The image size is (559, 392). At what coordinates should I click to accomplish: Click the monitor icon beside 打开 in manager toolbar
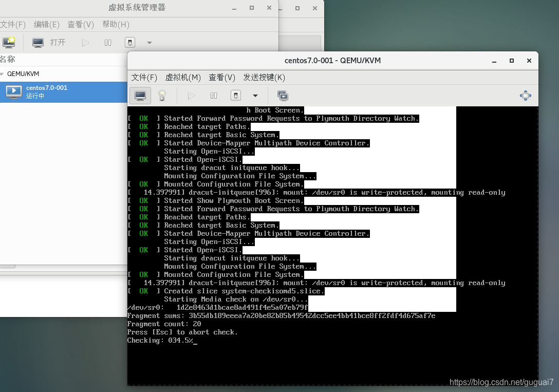(x=38, y=43)
